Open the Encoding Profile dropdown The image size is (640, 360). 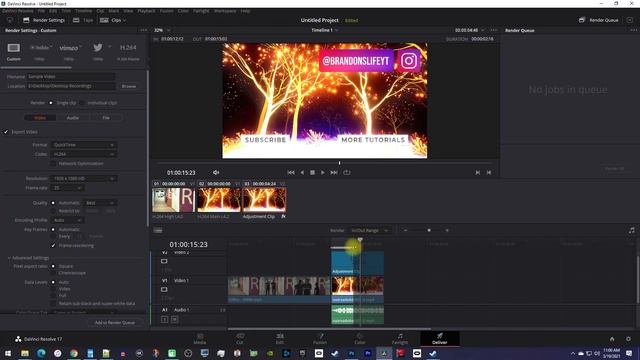67,220
